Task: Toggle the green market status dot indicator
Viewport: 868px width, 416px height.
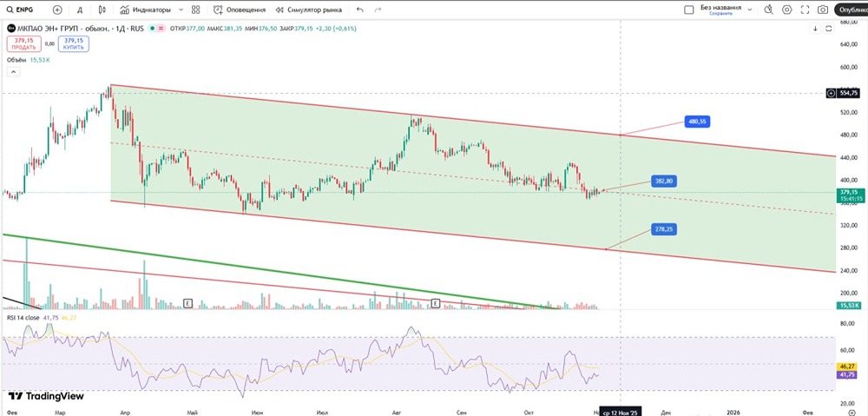Action: pos(152,29)
